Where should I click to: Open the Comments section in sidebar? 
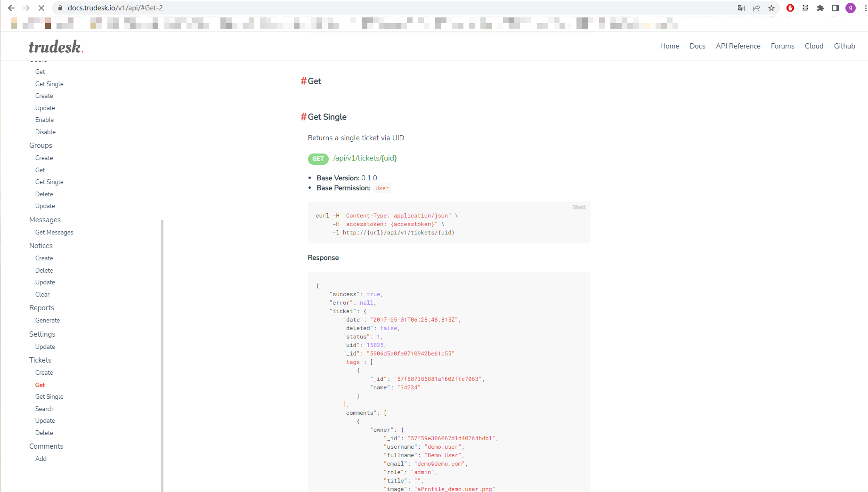[x=46, y=446]
